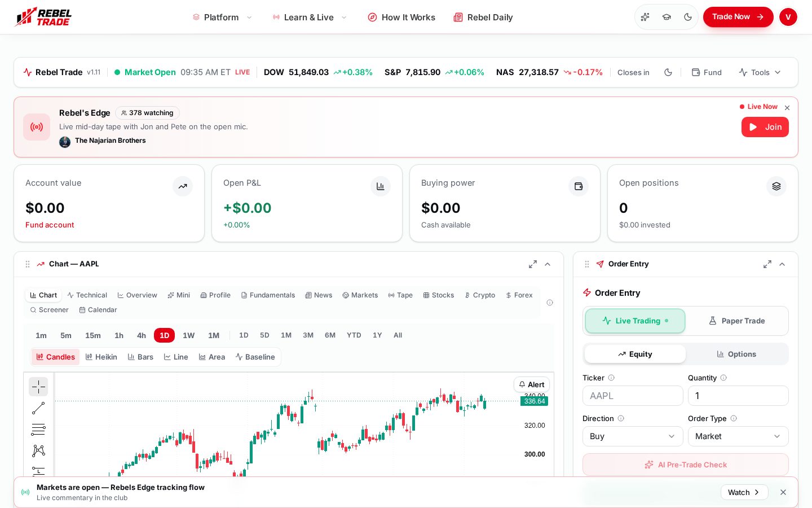Toggle dark mode moon icon in header
Screen dimensions: 812x508
tap(688, 17)
